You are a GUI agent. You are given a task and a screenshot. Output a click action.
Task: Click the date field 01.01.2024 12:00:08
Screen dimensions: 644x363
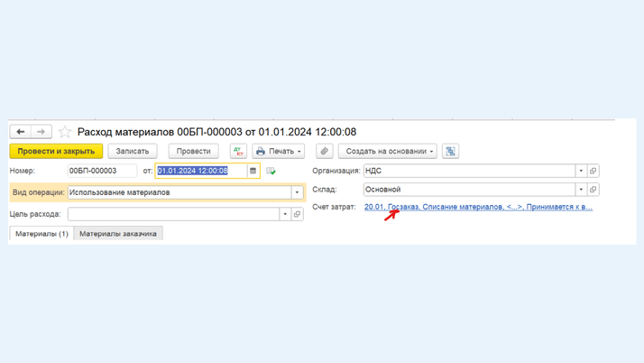click(x=201, y=171)
